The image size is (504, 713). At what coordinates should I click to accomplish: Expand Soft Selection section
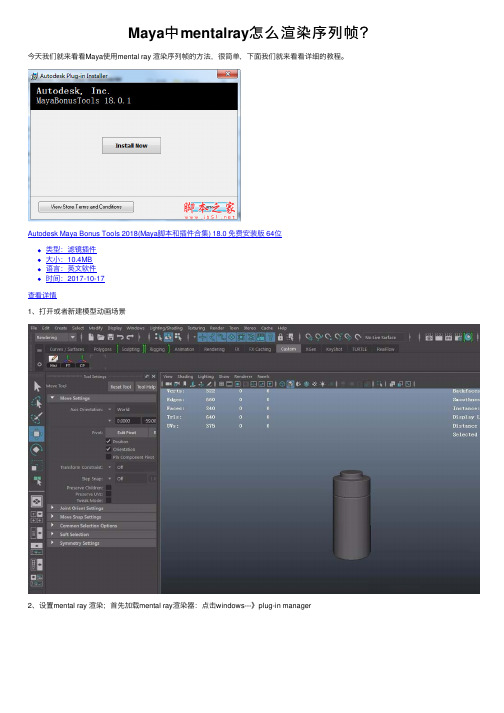[x=102, y=534]
